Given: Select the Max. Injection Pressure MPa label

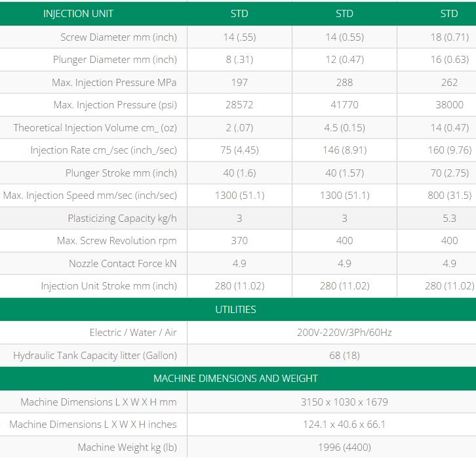Looking at the screenshot, I should coord(114,83).
